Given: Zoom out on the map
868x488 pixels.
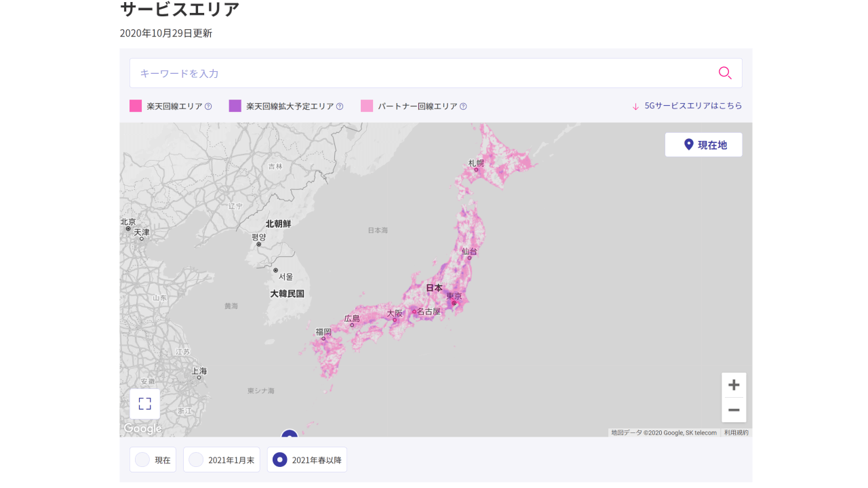Looking at the screenshot, I should coord(734,410).
